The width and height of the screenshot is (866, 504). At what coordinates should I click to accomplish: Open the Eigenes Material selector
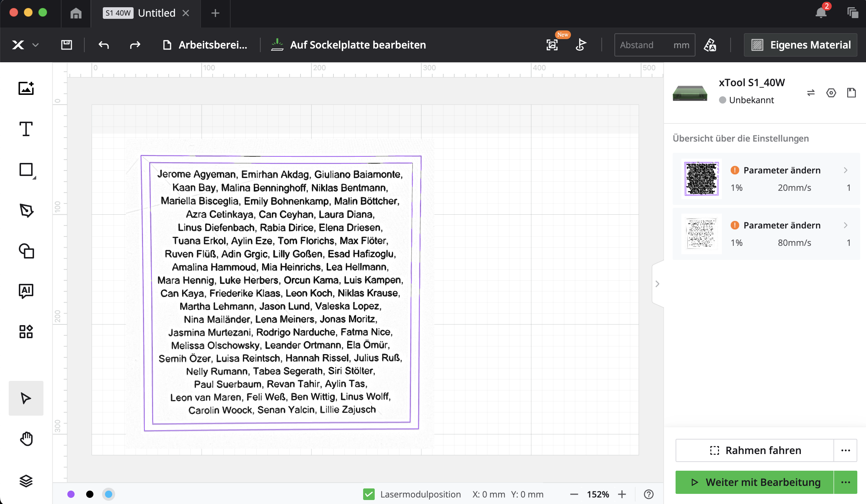(800, 45)
